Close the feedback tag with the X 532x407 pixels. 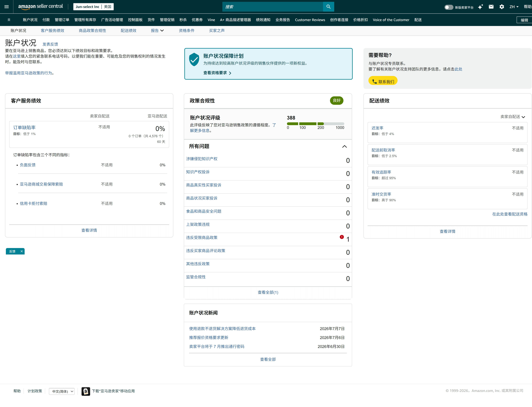point(22,251)
